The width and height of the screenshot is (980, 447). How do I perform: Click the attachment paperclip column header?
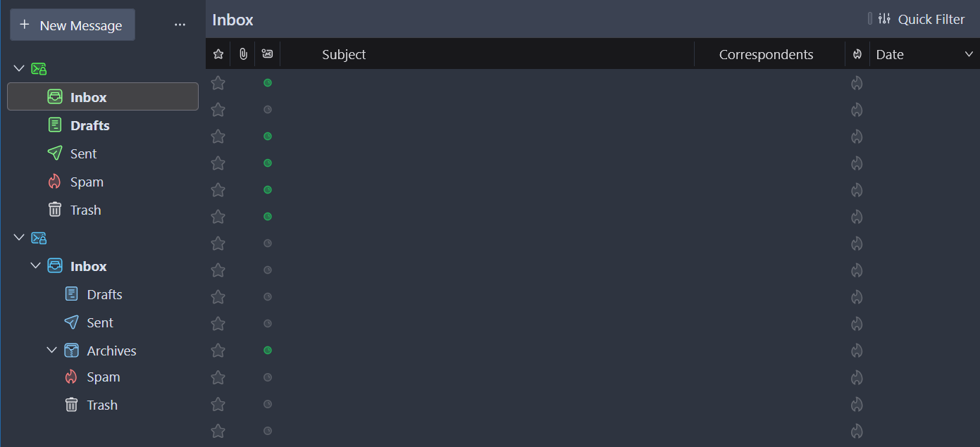(243, 54)
